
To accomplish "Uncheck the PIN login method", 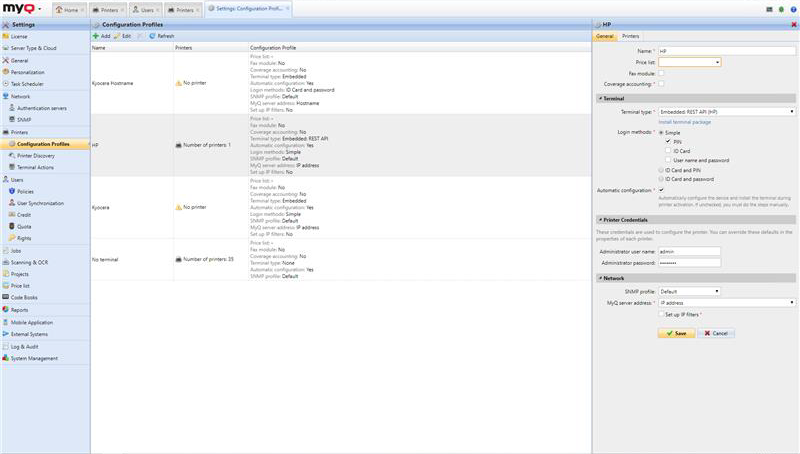I will pyautogui.click(x=668, y=142).
